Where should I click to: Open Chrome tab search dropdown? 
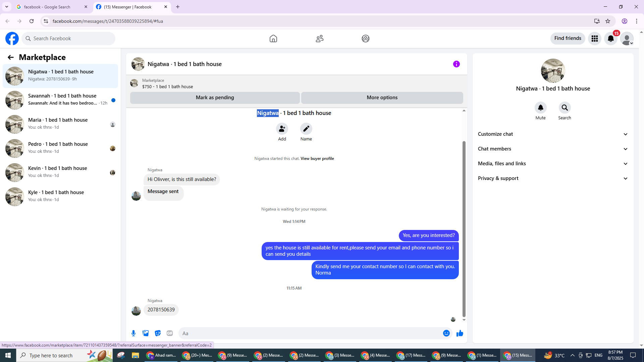pyautogui.click(x=7, y=7)
